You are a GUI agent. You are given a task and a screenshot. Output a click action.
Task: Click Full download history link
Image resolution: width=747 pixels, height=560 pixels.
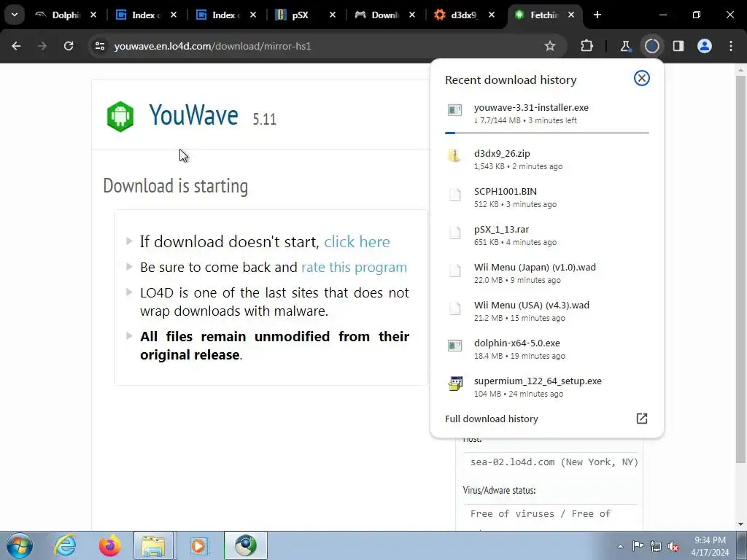(491, 419)
